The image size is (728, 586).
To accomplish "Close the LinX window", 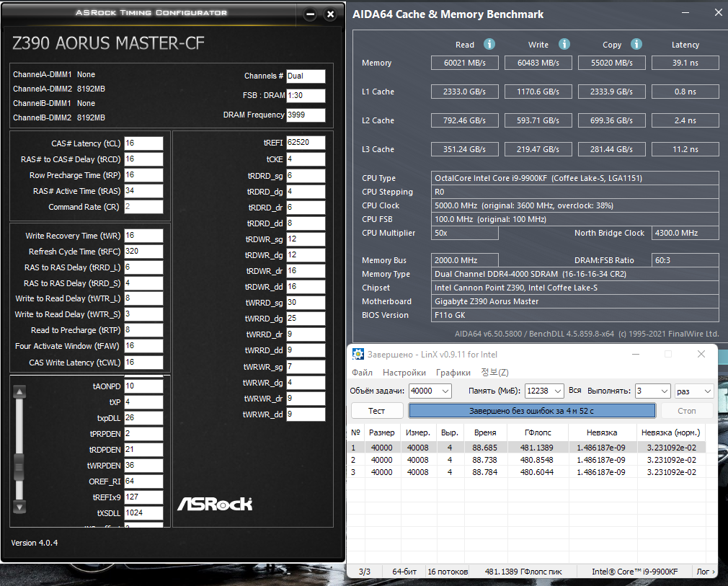I will tap(701, 355).
